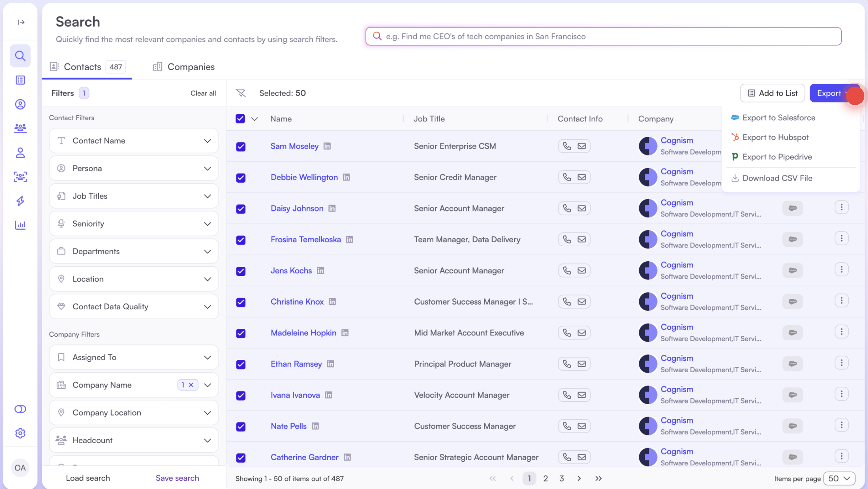868x489 pixels.
Task: Open the analytics bar chart sidebar icon
Action: [x=20, y=225]
